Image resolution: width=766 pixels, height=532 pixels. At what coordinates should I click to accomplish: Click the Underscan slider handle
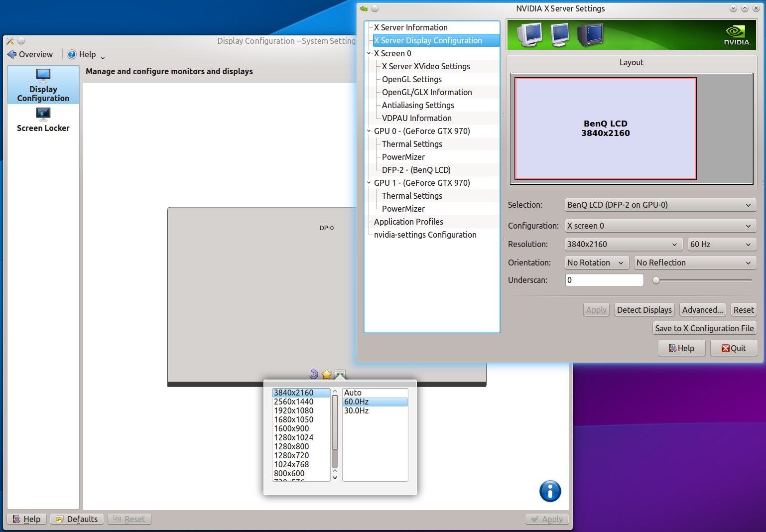coord(656,280)
